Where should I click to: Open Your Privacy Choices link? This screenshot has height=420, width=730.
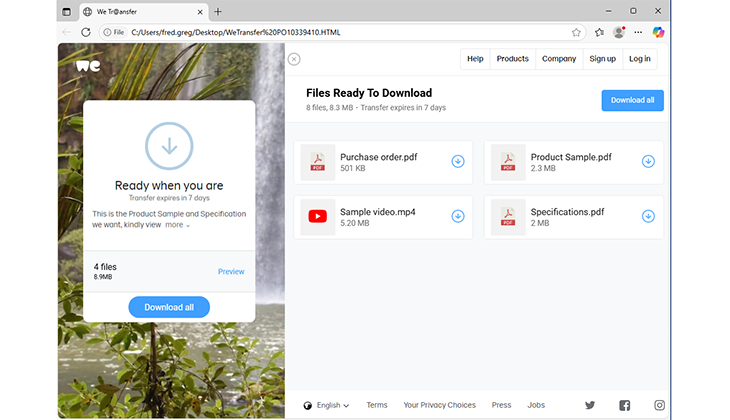click(439, 405)
